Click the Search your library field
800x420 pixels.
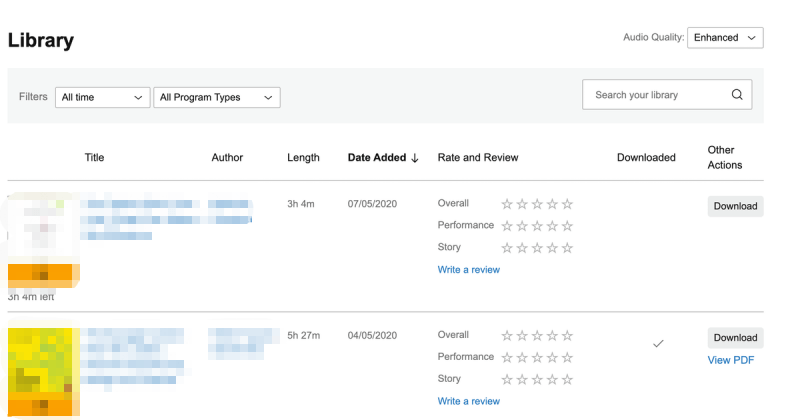655,95
